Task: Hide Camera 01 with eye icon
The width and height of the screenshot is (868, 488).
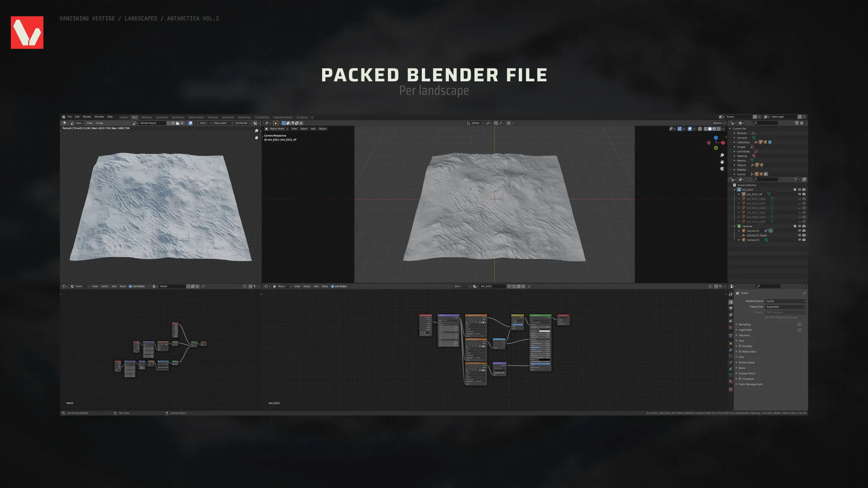Action: 799,231
